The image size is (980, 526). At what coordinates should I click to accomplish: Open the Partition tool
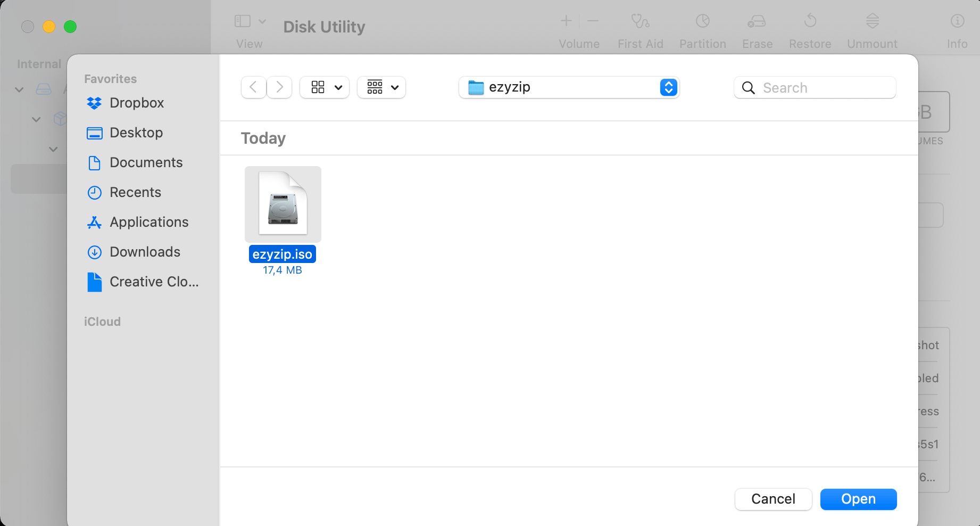pos(702,29)
